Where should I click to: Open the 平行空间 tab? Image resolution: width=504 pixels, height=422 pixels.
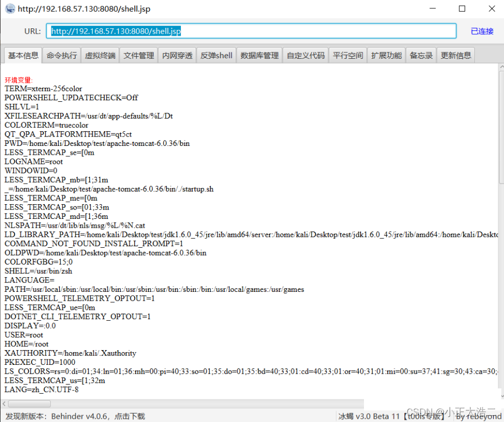pyautogui.click(x=347, y=55)
